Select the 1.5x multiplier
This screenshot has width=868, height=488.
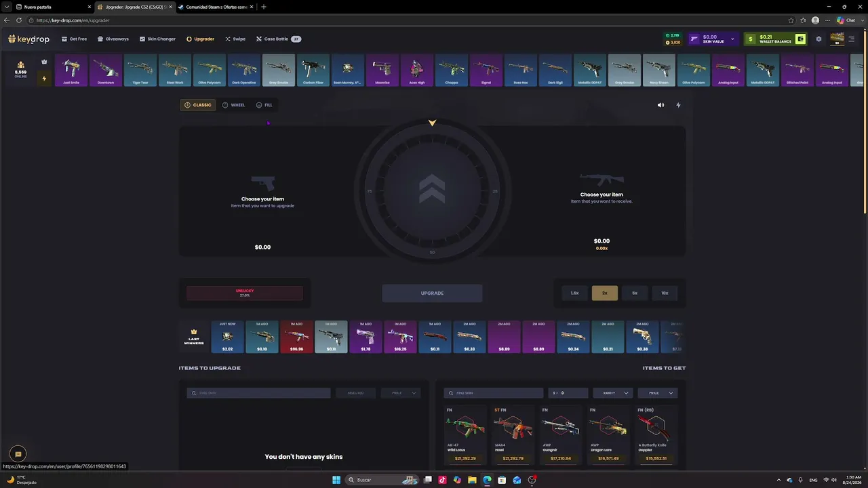click(574, 293)
